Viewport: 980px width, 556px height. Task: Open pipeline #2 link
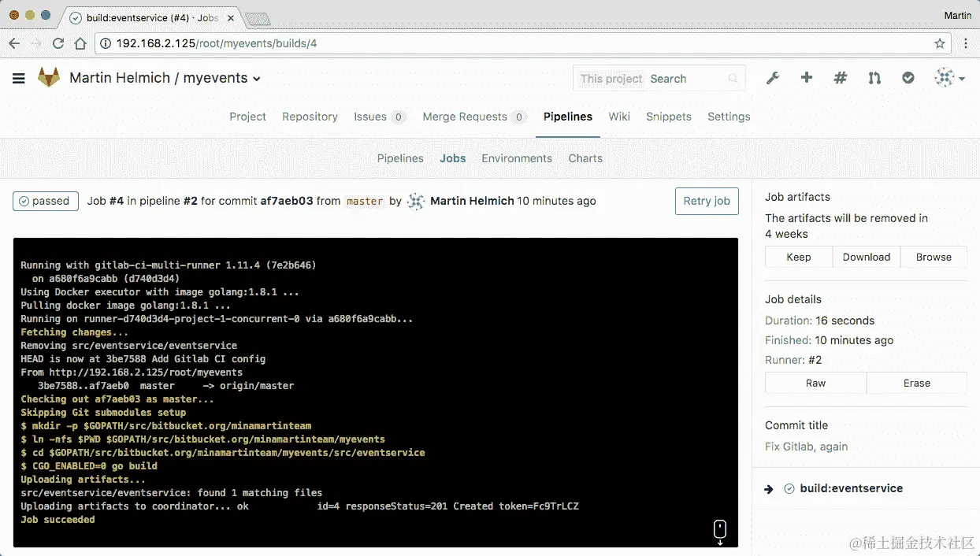click(x=190, y=201)
